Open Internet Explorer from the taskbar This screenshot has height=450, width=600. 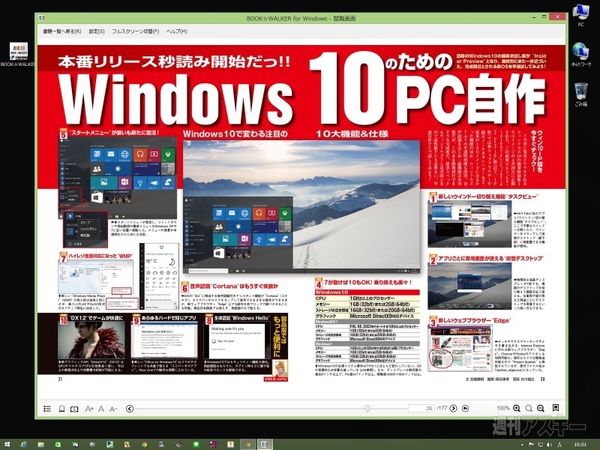[x=24, y=444]
